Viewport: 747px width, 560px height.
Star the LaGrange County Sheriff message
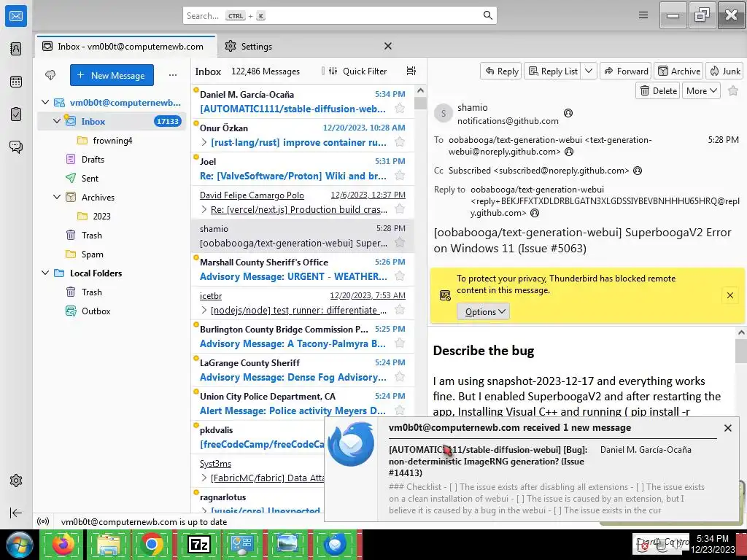400,377
